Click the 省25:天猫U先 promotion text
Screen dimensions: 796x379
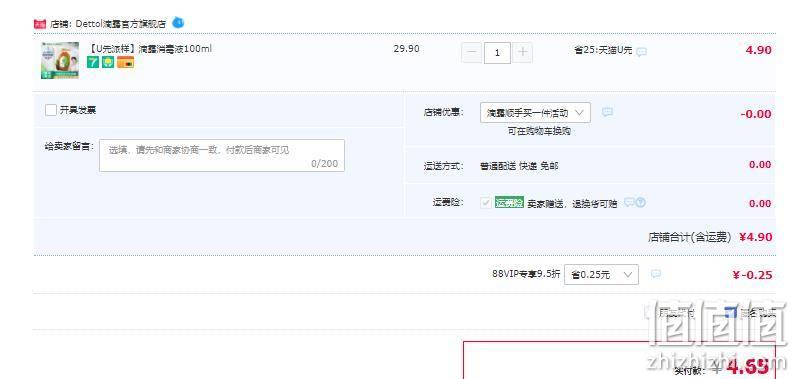click(x=603, y=50)
